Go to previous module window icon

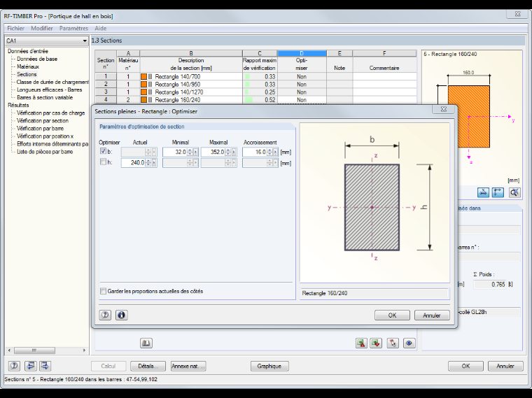tap(31, 366)
